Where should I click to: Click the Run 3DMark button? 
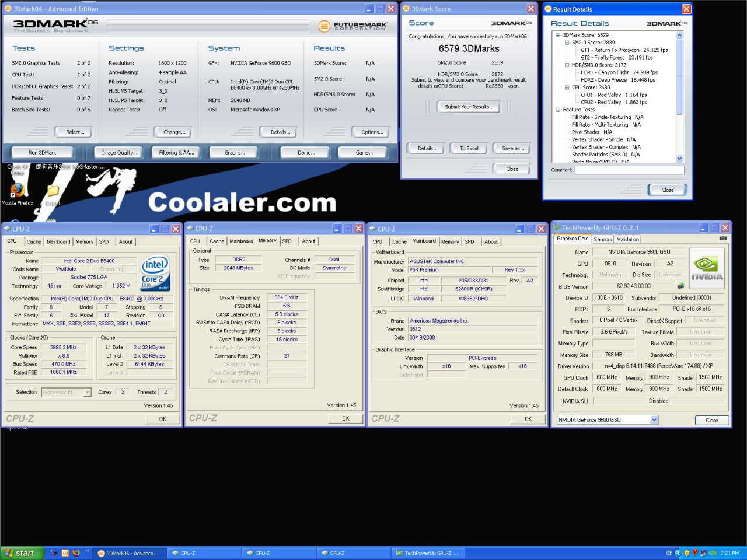pyautogui.click(x=43, y=153)
